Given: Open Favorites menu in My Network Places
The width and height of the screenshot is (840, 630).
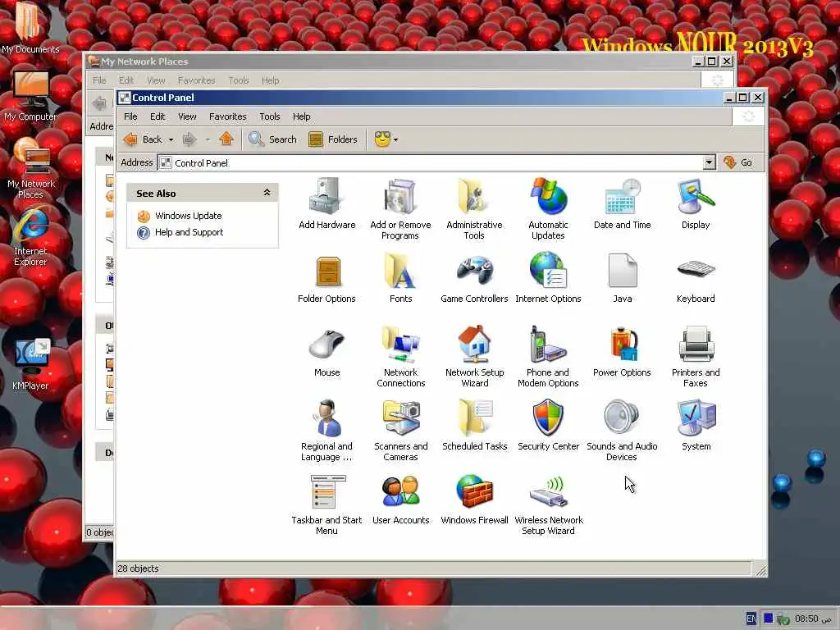Looking at the screenshot, I should (x=196, y=80).
